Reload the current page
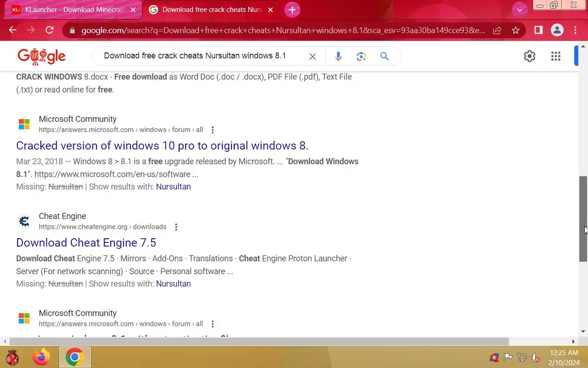Image resolution: width=588 pixels, height=368 pixels. tap(50, 30)
